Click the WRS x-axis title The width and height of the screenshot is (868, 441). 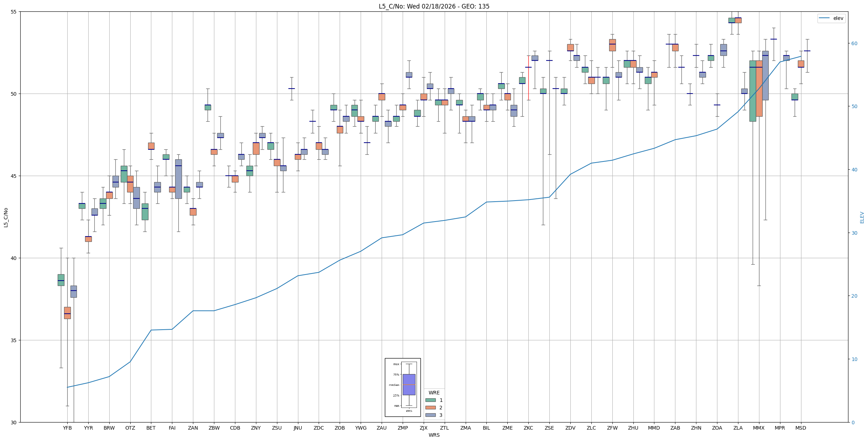tap(434, 435)
